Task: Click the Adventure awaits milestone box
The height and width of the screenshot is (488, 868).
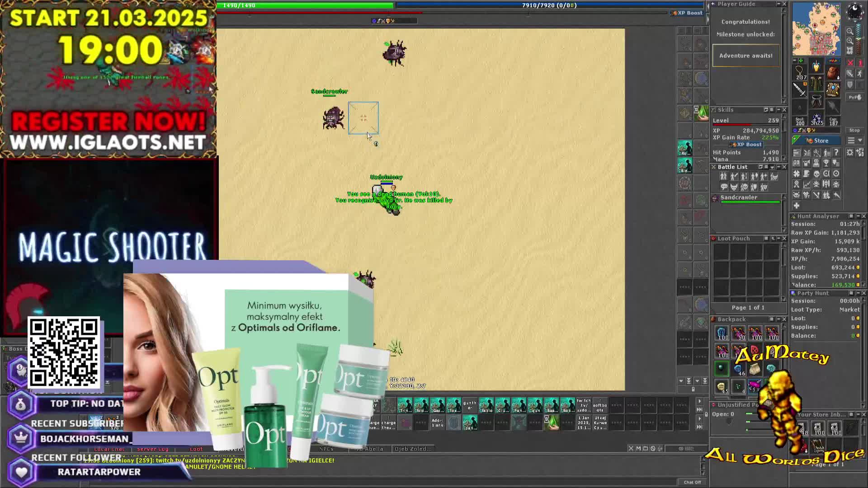Action: pyautogui.click(x=746, y=56)
